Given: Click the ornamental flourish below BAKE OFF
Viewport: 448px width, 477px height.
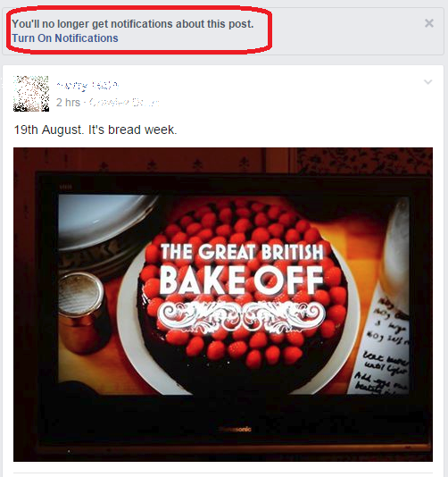Looking at the screenshot, I should (242, 316).
